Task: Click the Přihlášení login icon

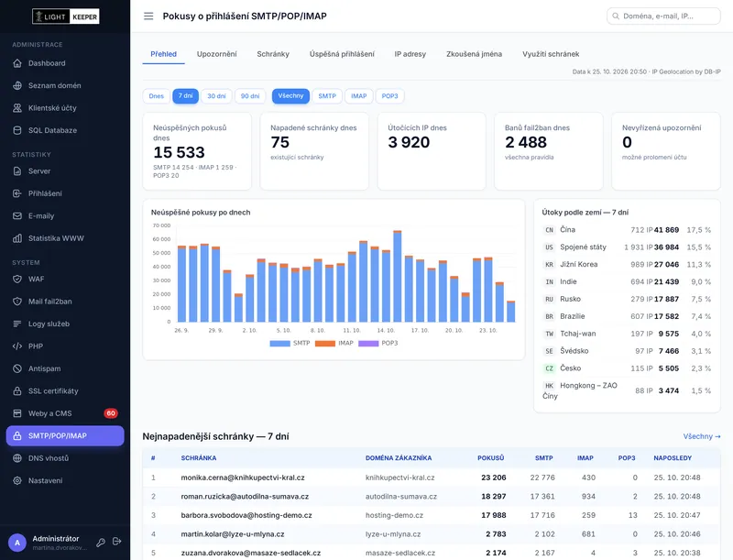Action: click(17, 193)
